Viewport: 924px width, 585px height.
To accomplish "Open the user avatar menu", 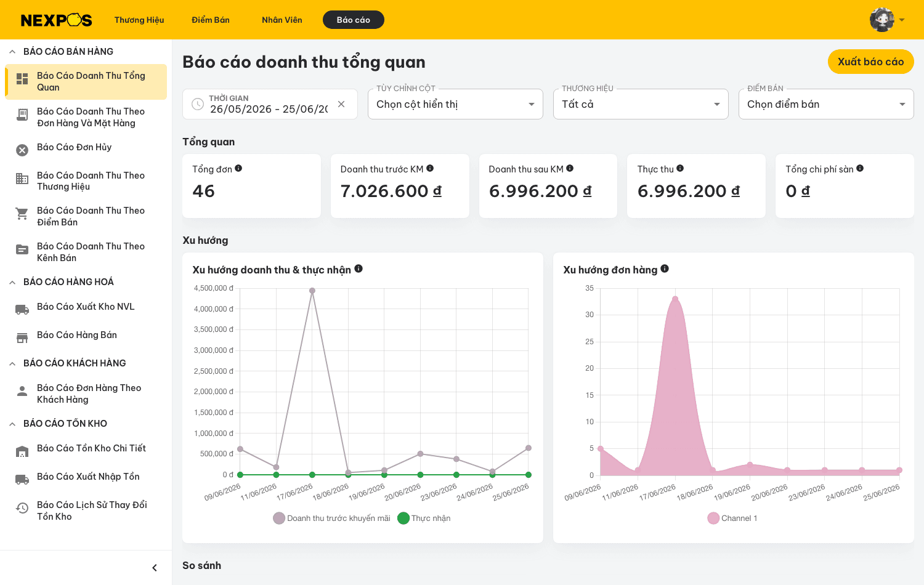I will coord(881,20).
